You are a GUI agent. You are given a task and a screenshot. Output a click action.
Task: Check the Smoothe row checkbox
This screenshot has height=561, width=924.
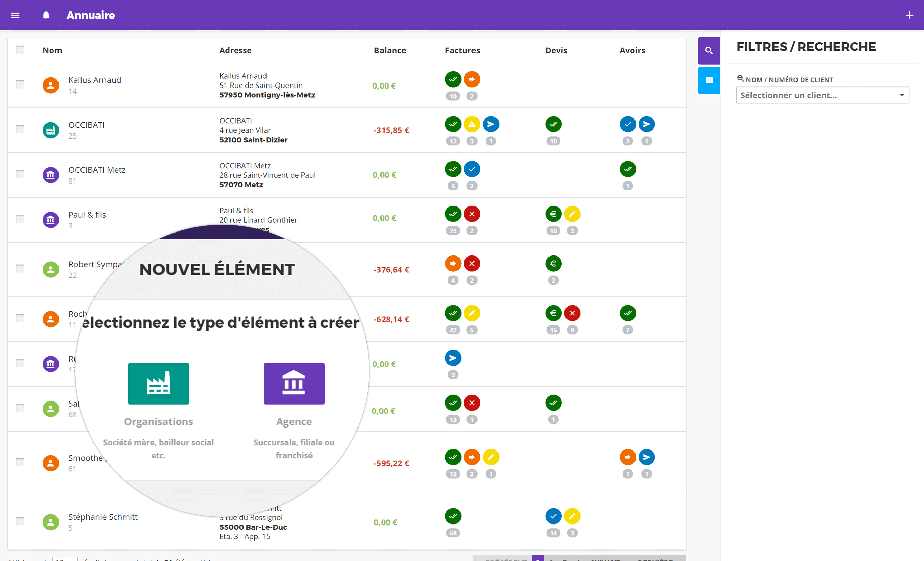[20, 462]
